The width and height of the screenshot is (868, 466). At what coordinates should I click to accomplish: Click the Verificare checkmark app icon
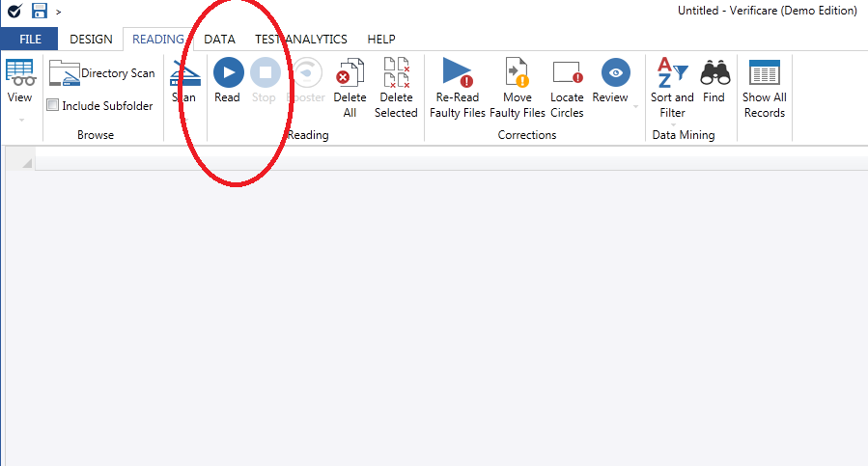click(14, 11)
